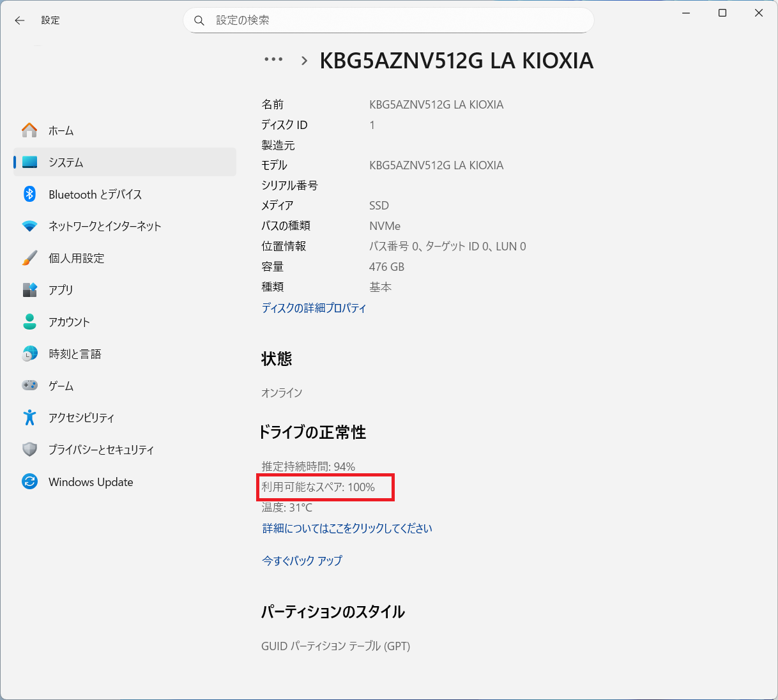Click the breadcrumb chevron before disk name
The image size is (778, 700).
[x=304, y=61]
